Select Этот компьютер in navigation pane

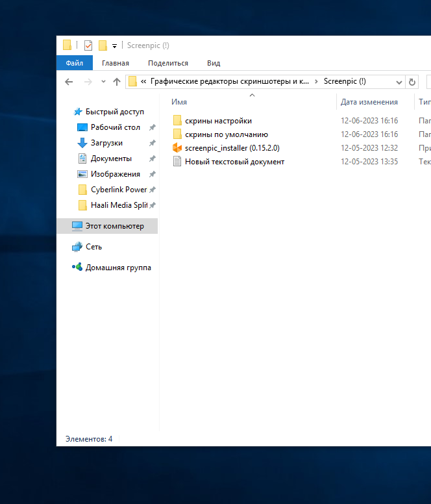107,226
